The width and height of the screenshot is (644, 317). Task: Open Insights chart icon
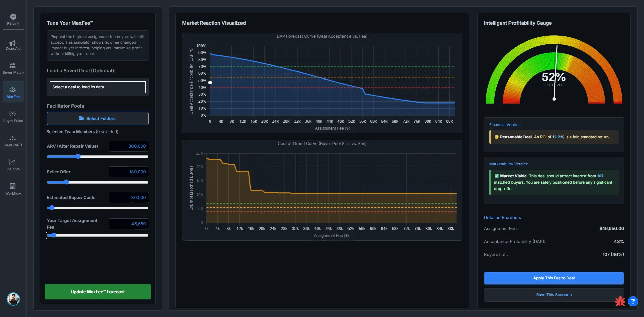(13, 162)
